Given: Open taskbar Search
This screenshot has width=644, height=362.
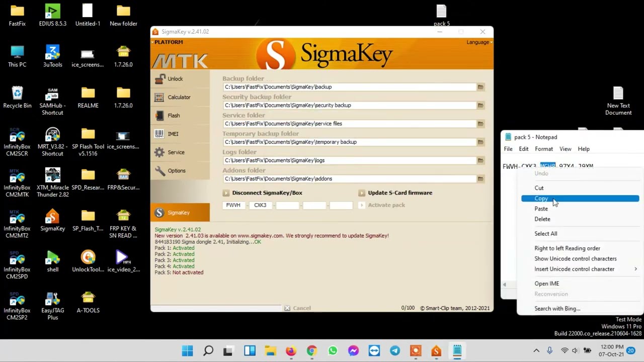Looking at the screenshot, I should tap(208, 351).
